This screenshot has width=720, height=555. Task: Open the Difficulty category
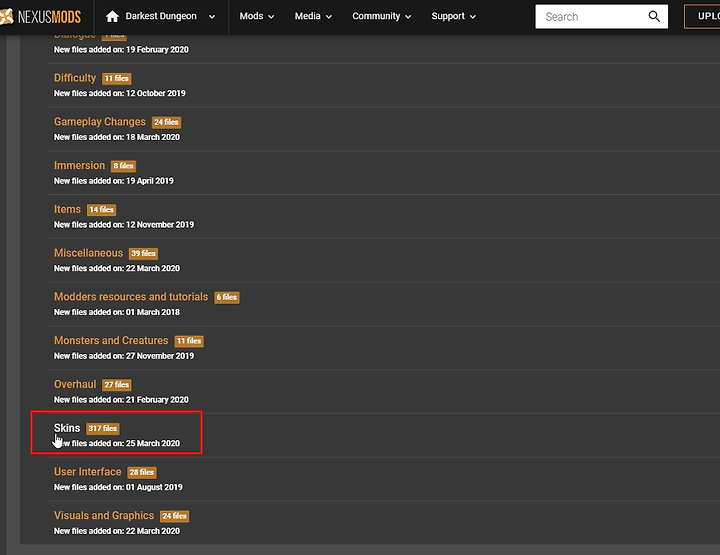click(x=75, y=78)
